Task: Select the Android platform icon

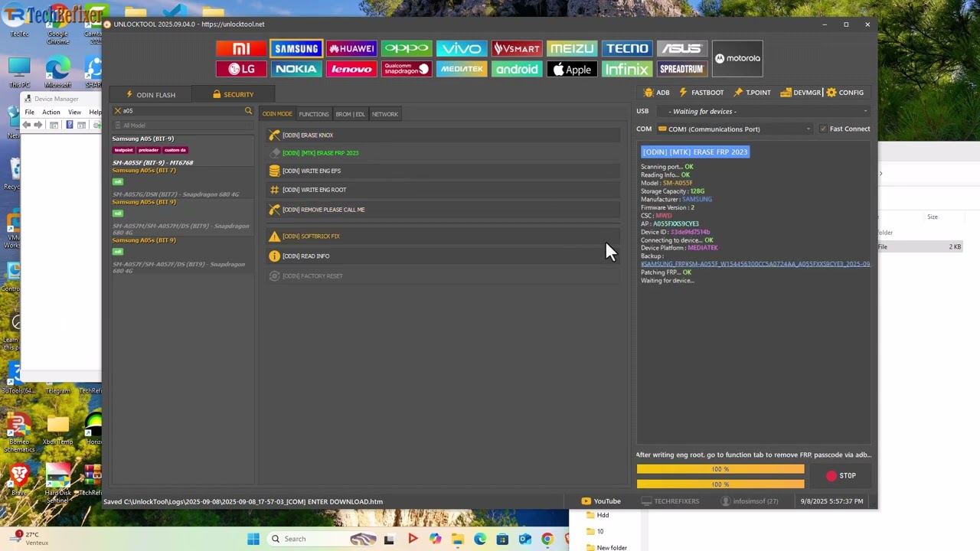Action: (x=517, y=69)
